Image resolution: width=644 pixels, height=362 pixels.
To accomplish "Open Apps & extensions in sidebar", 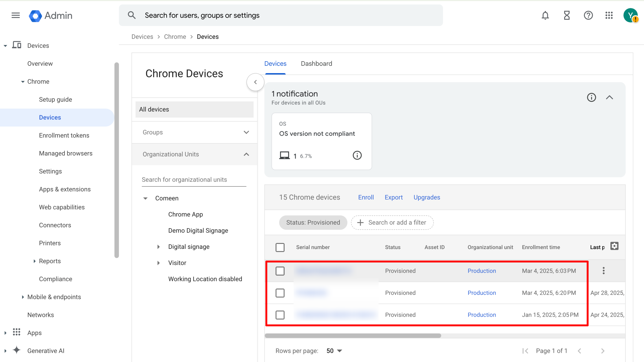I will (x=65, y=189).
